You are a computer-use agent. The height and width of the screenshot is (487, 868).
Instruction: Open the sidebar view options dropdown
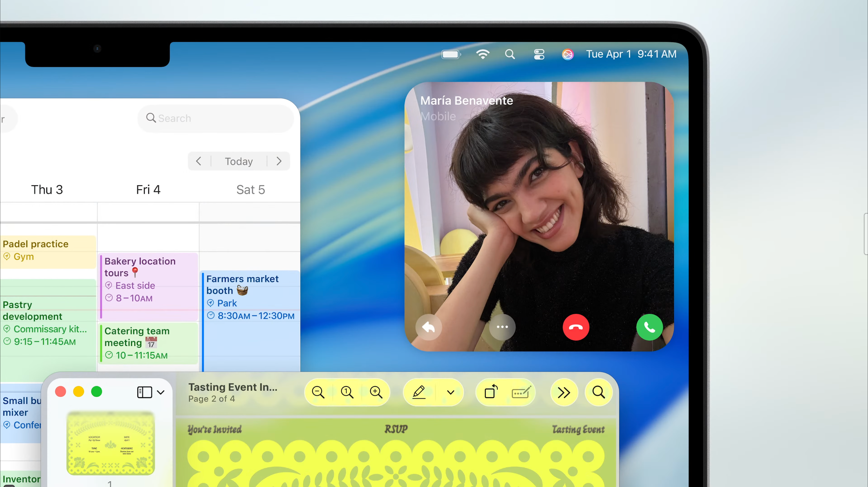click(x=160, y=392)
